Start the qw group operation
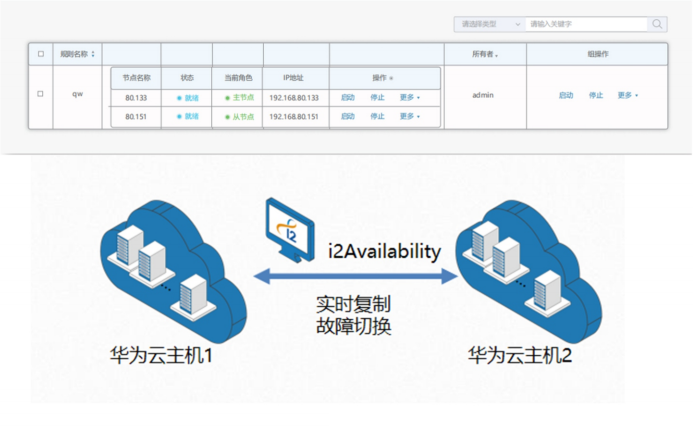 click(566, 95)
